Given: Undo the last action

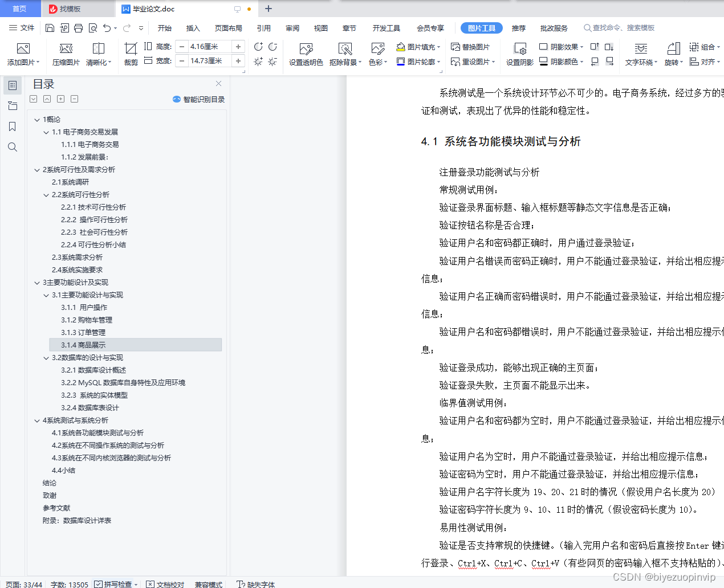Looking at the screenshot, I should [107, 28].
